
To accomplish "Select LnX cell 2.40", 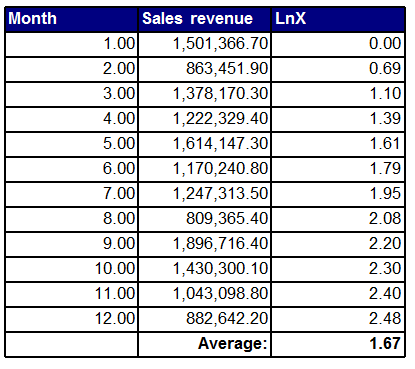I will [x=338, y=294].
